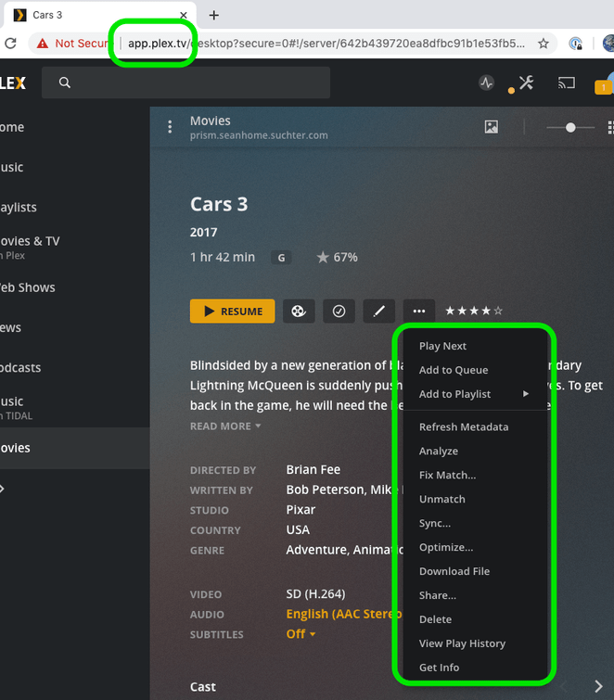Click the Not Secure warning icon
The image size is (614, 700).
pyautogui.click(x=43, y=44)
